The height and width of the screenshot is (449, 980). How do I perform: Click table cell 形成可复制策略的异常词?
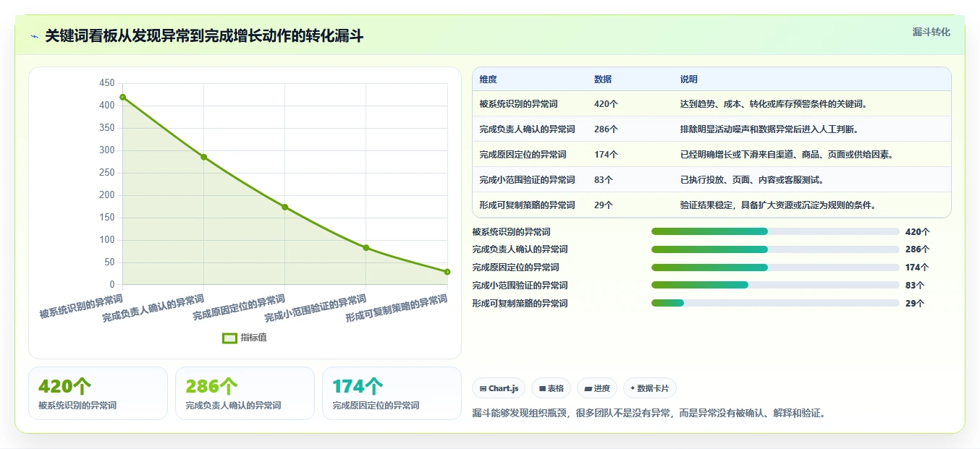coord(527,205)
